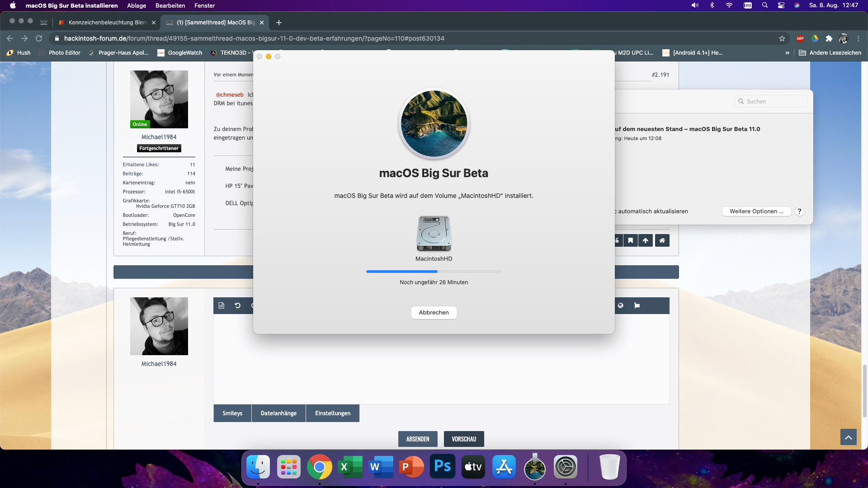This screenshot has height=488, width=868.
Task: Click the undo icon in the editor toolbar
Action: point(237,305)
